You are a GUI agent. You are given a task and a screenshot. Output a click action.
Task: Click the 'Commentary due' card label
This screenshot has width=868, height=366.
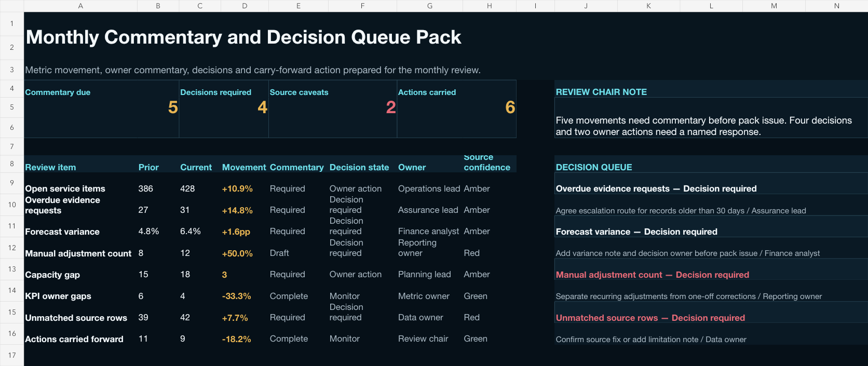(58, 92)
